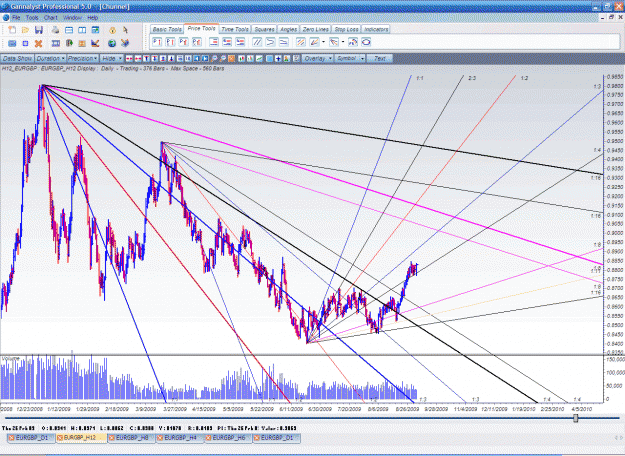625x456 pixels.
Task: Click the orange X delete icon
Action: coord(38,43)
